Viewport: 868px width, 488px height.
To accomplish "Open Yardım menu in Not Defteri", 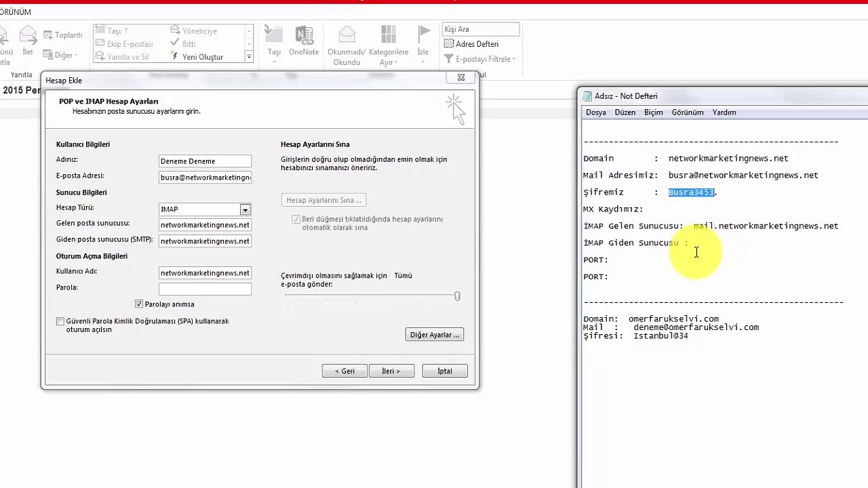I will pyautogui.click(x=724, y=113).
